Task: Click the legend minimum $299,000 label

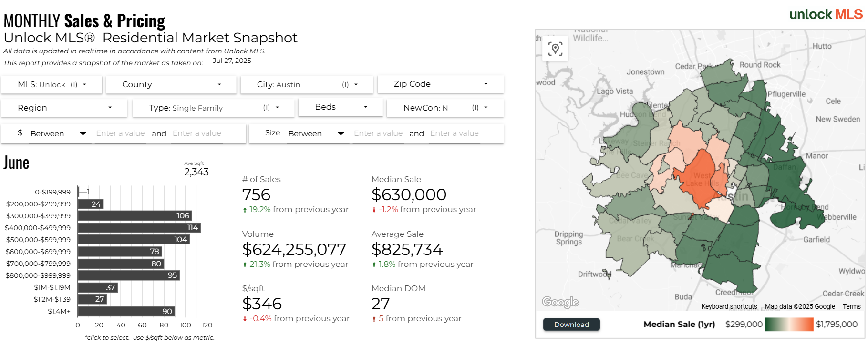Action: pos(744,324)
